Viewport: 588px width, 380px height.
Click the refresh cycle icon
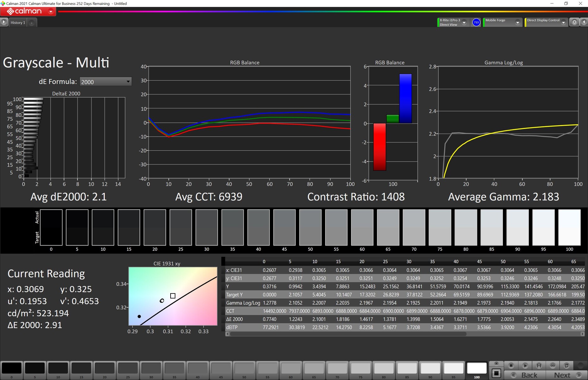pyautogui.click(x=566, y=365)
